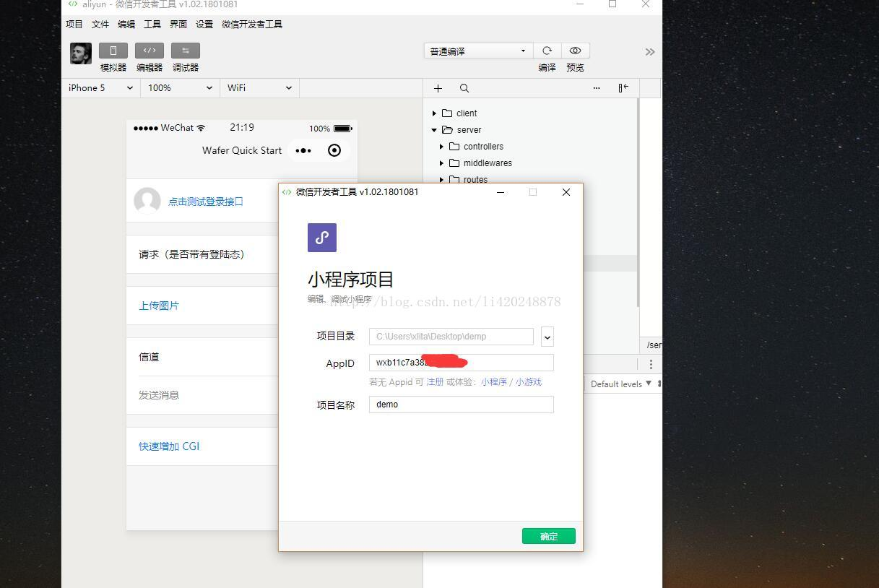Click the 注册 register link
The image size is (879, 588).
tap(435, 382)
